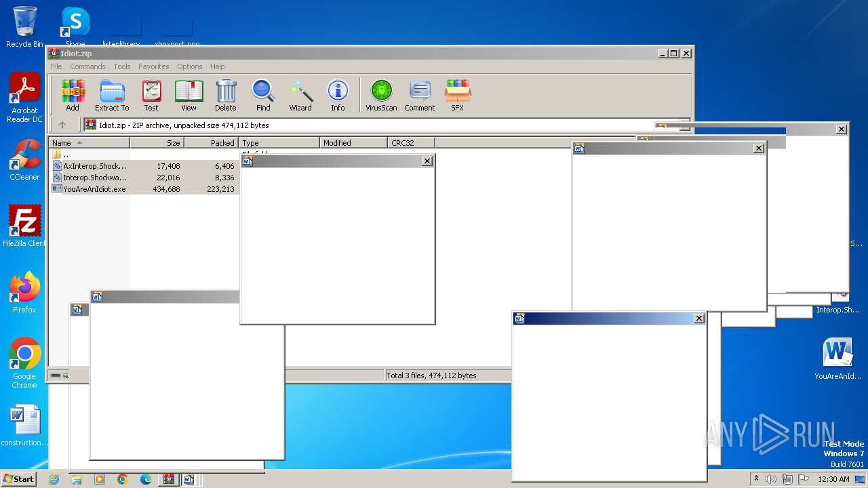
Task: Sort by the Name column header
Action: (89, 142)
